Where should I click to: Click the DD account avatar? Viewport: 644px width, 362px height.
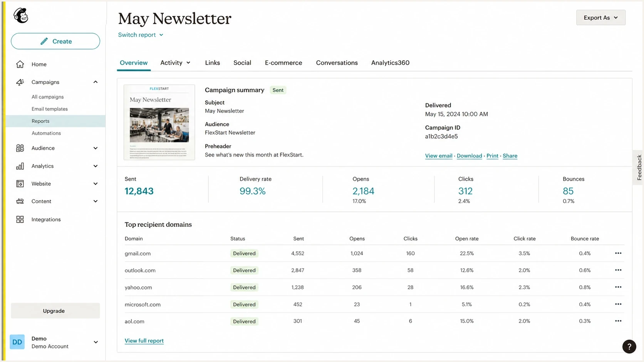click(x=17, y=342)
